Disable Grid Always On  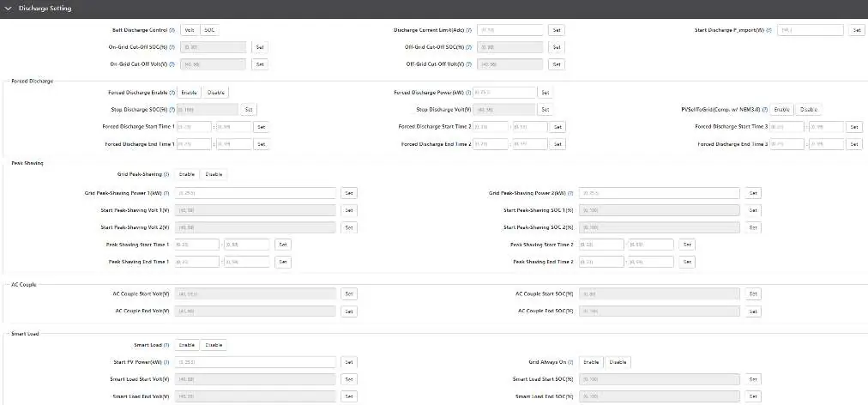pyautogui.click(x=618, y=362)
